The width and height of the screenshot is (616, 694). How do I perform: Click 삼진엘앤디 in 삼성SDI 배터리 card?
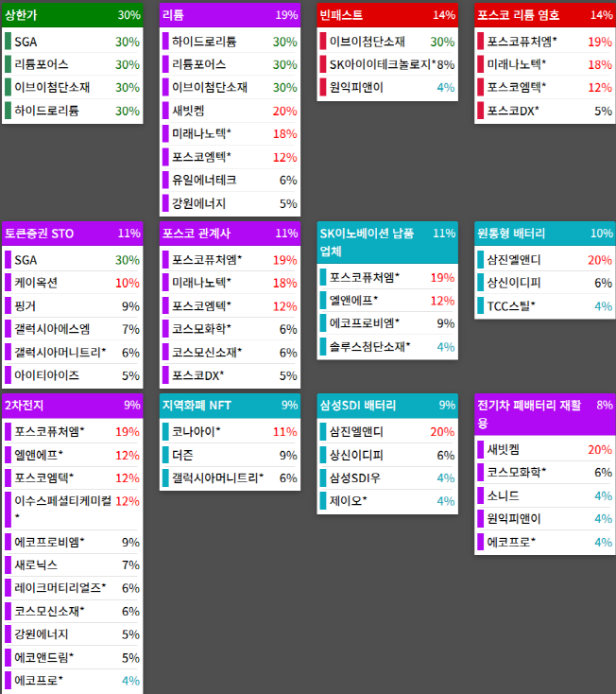[387, 431]
